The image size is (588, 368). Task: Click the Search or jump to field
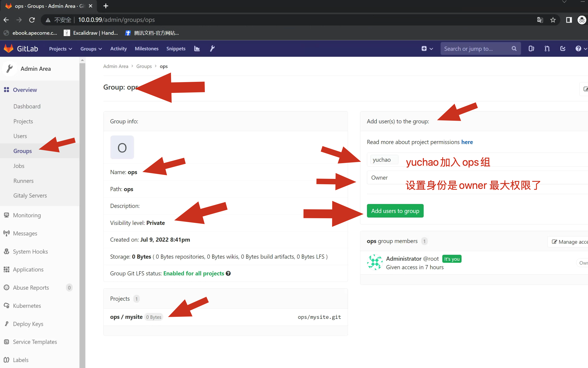[x=476, y=49]
